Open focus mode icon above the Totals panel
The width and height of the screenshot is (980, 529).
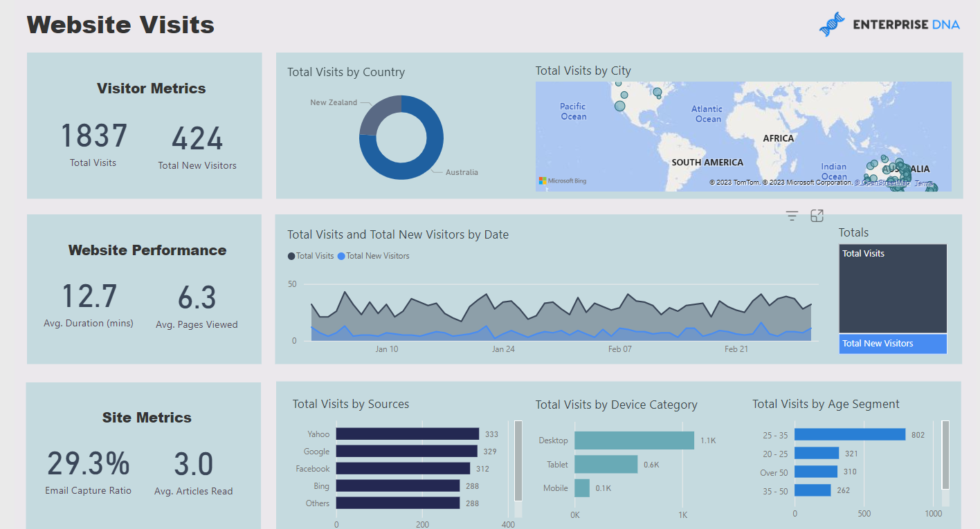pos(817,216)
